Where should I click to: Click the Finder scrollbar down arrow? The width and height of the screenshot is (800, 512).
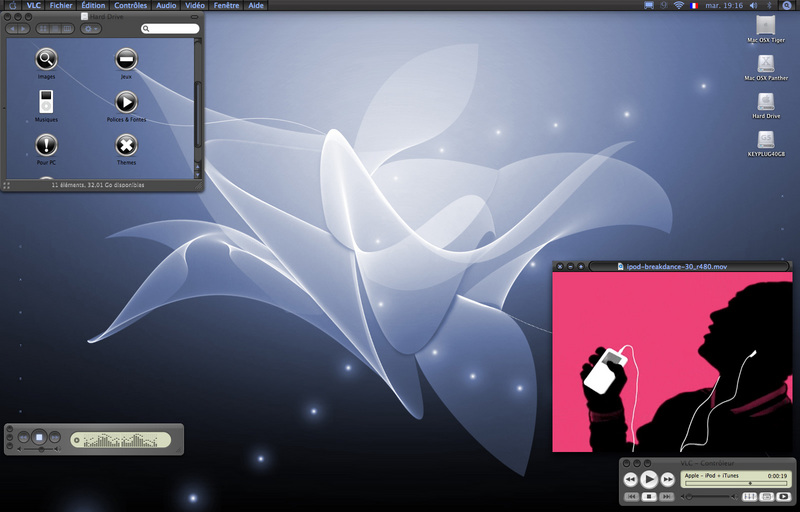tap(197, 174)
